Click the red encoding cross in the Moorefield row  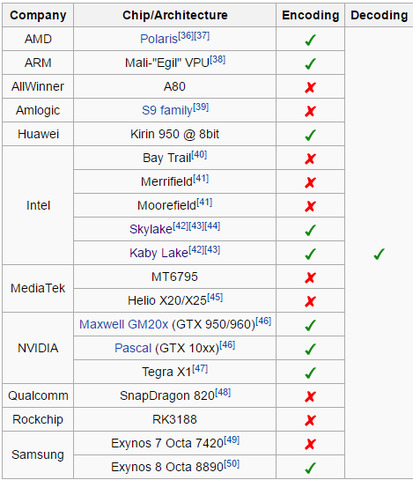(310, 206)
